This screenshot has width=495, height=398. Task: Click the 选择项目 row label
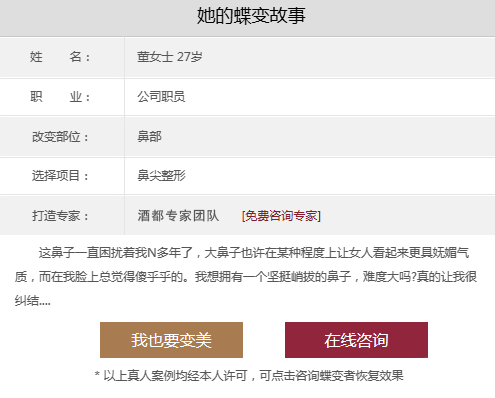click(60, 176)
